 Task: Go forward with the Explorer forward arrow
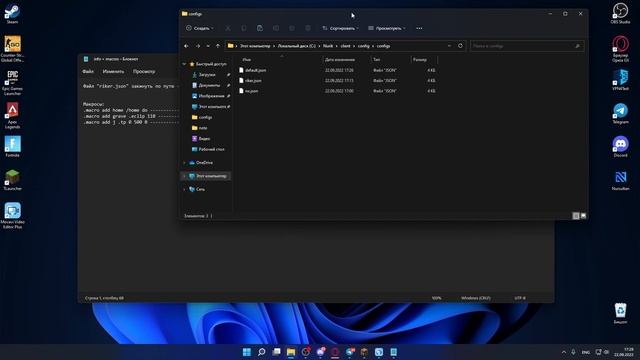198,46
